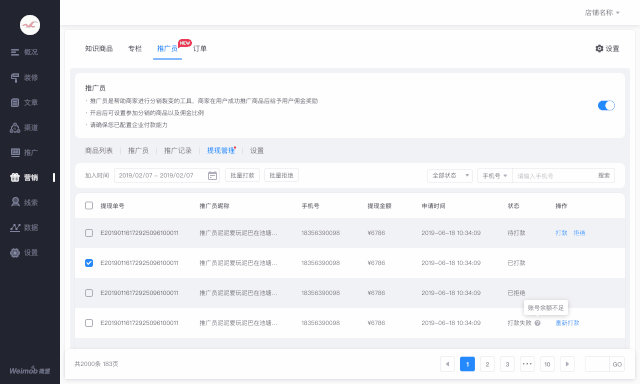Go to page 3
640x384 pixels.
(507, 364)
